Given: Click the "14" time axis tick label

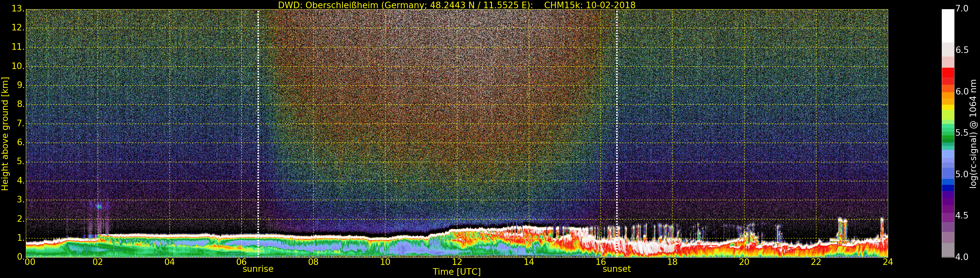Looking at the screenshot, I should tap(529, 262).
